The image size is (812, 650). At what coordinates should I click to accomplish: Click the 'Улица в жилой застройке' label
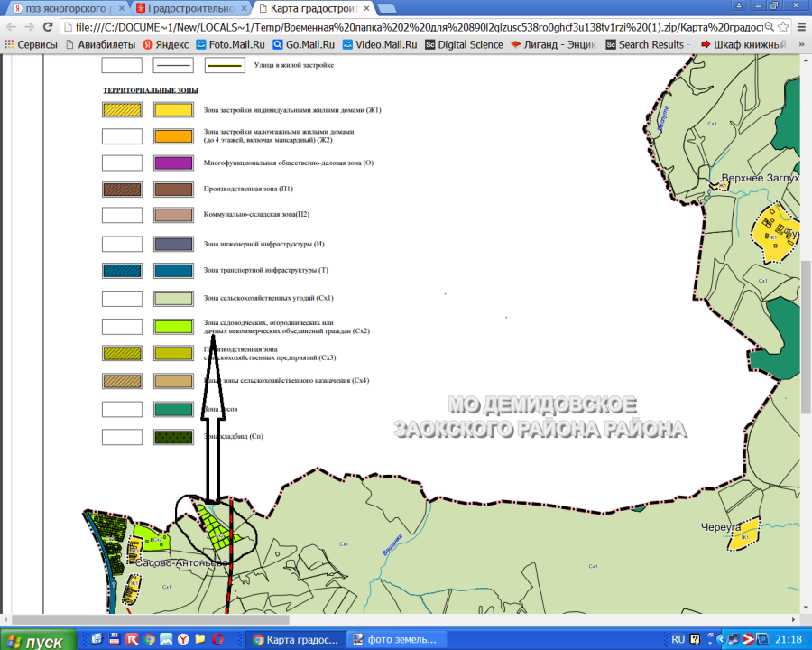click(294, 65)
